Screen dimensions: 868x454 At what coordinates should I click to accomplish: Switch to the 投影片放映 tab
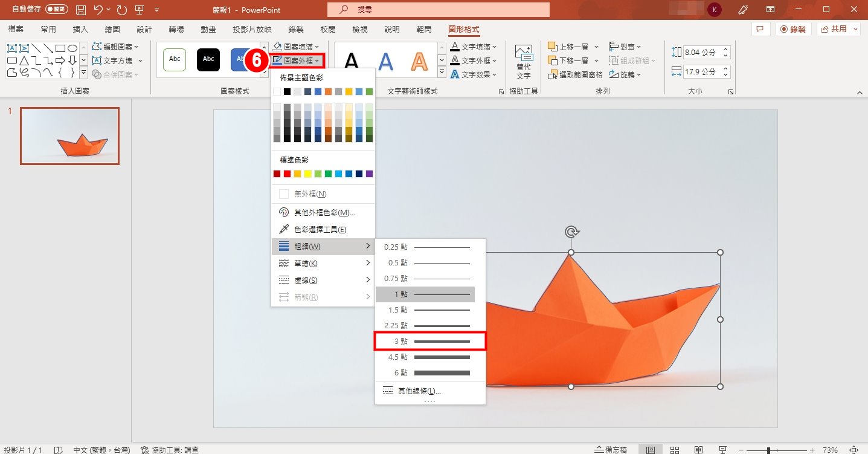tap(252, 30)
